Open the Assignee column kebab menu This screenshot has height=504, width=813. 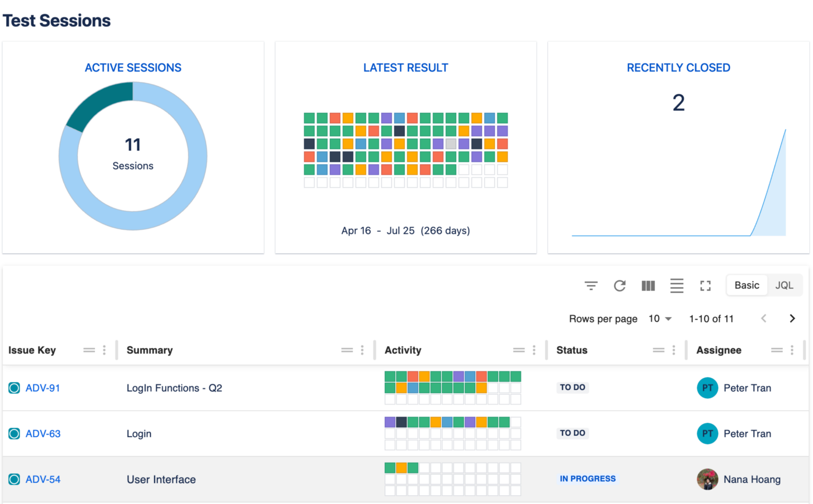(791, 350)
